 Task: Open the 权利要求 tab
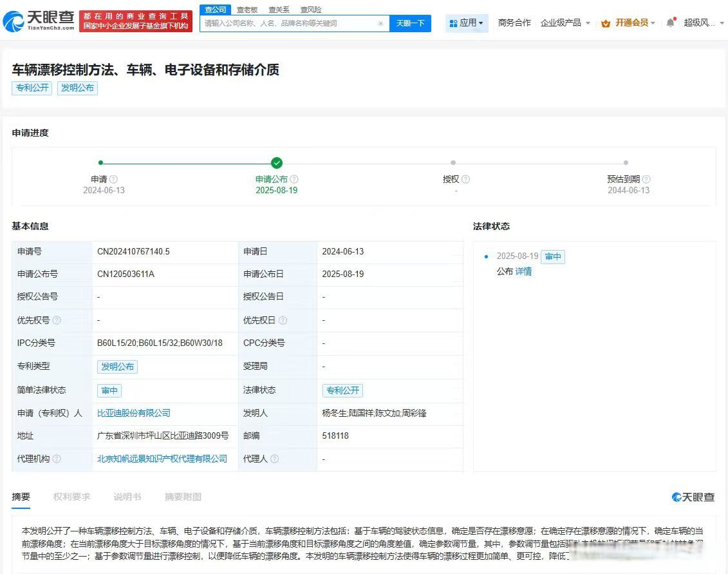click(72, 497)
